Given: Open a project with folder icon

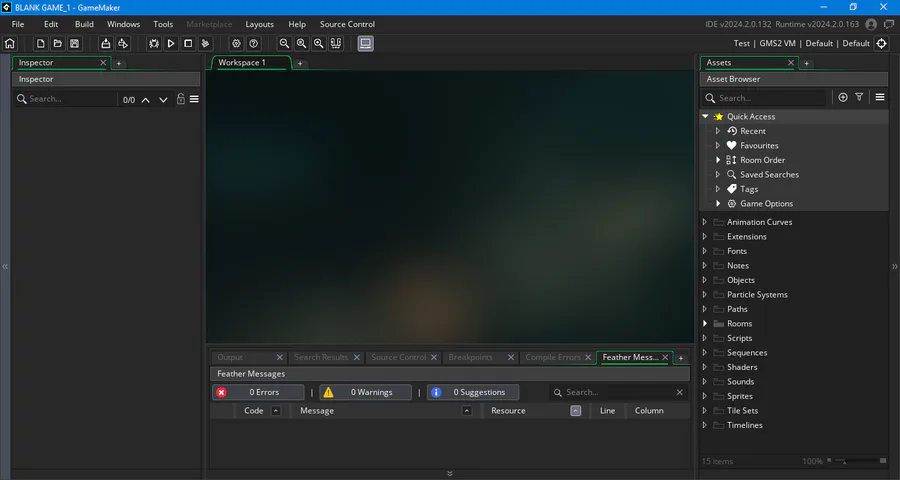Looking at the screenshot, I should pos(57,44).
